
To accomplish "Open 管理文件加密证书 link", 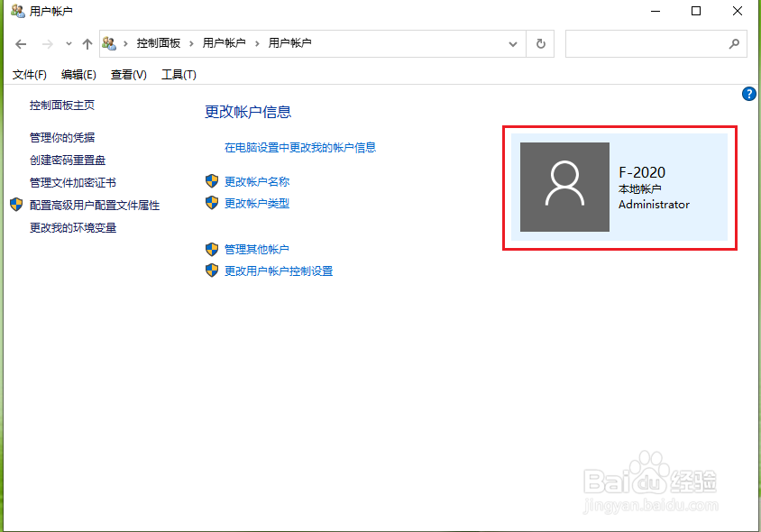I will [73, 183].
